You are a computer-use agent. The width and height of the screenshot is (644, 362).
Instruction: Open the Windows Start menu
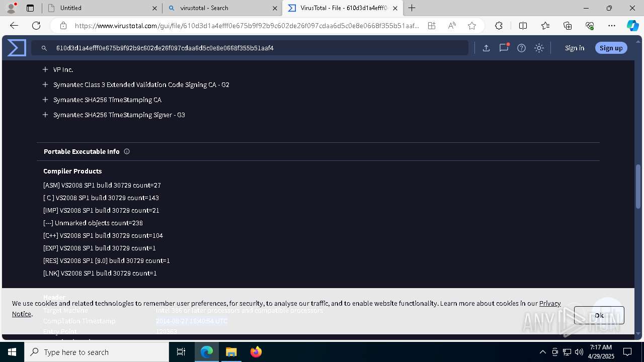click(x=12, y=352)
